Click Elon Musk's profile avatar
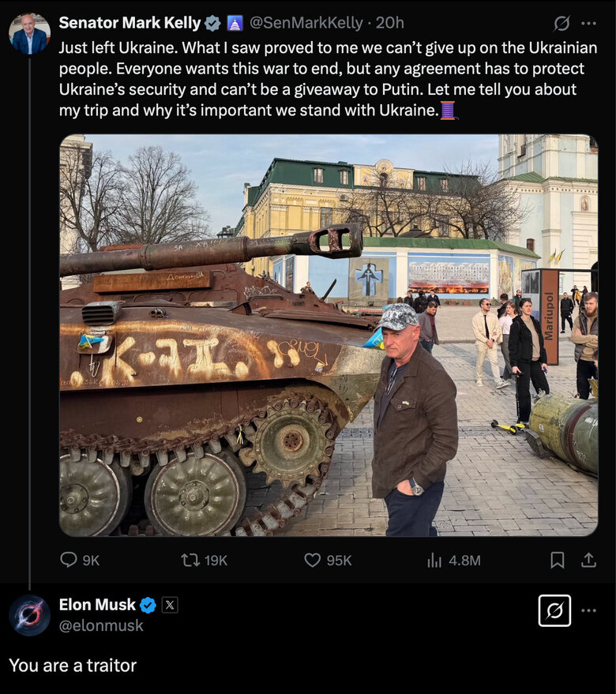The image size is (616, 694). (29, 615)
